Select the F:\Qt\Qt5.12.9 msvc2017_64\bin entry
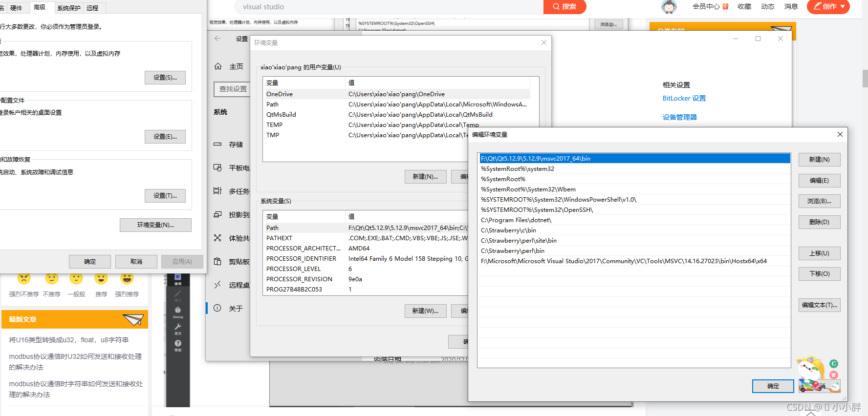The image size is (868, 416). [634, 159]
